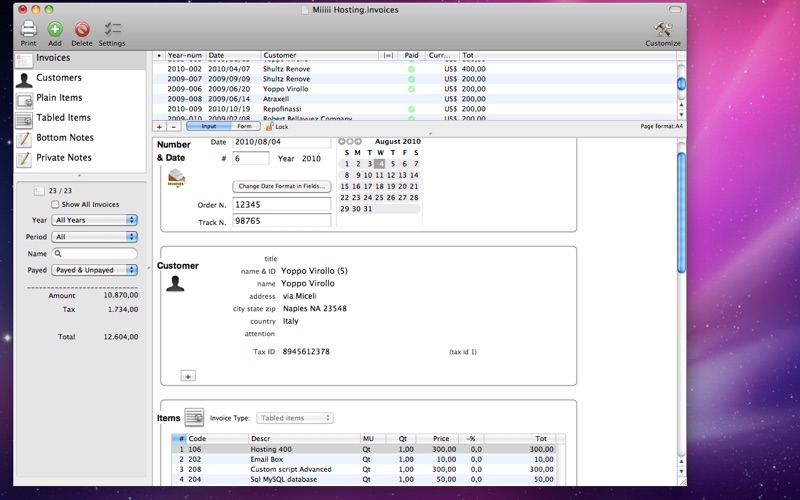The width and height of the screenshot is (800, 500).
Task: Click the Lock icon below the invoice list
Action: (x=270, y=127)
